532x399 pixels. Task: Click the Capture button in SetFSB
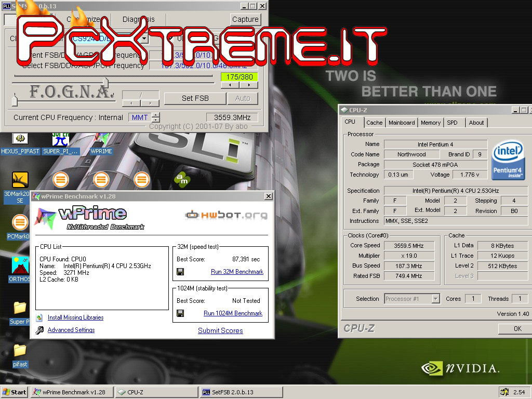[x=245, y=19]
